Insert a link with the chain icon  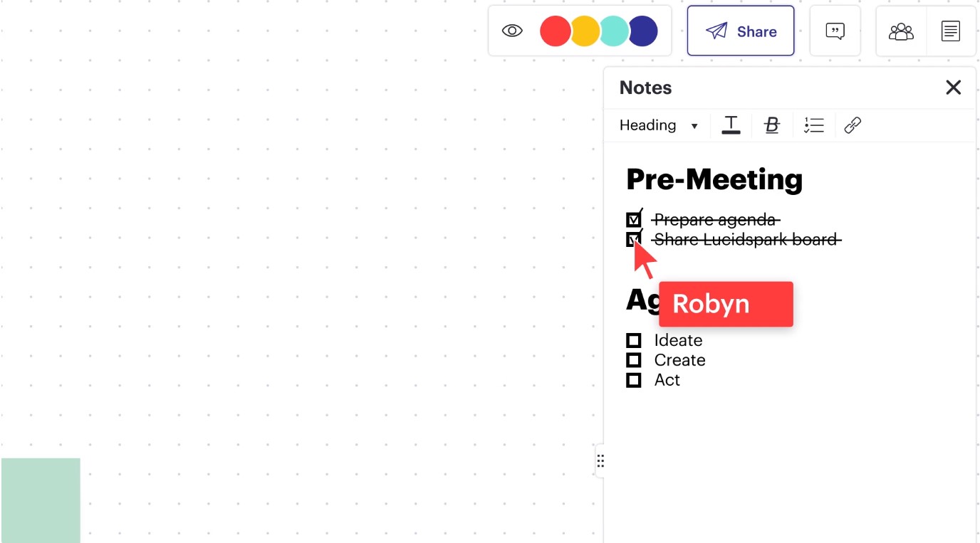(853, 125)
